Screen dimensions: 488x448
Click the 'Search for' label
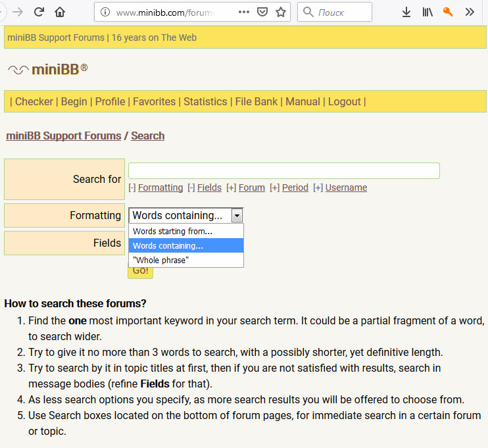coord(97,180)
